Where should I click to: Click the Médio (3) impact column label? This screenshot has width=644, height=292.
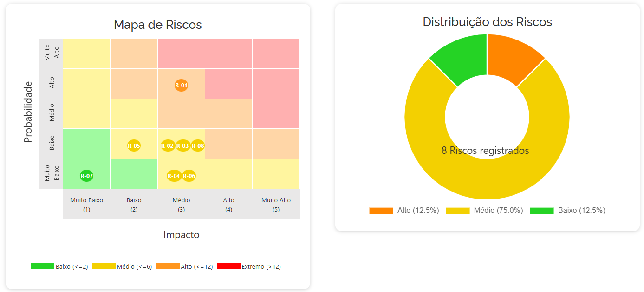click(181, 204)
